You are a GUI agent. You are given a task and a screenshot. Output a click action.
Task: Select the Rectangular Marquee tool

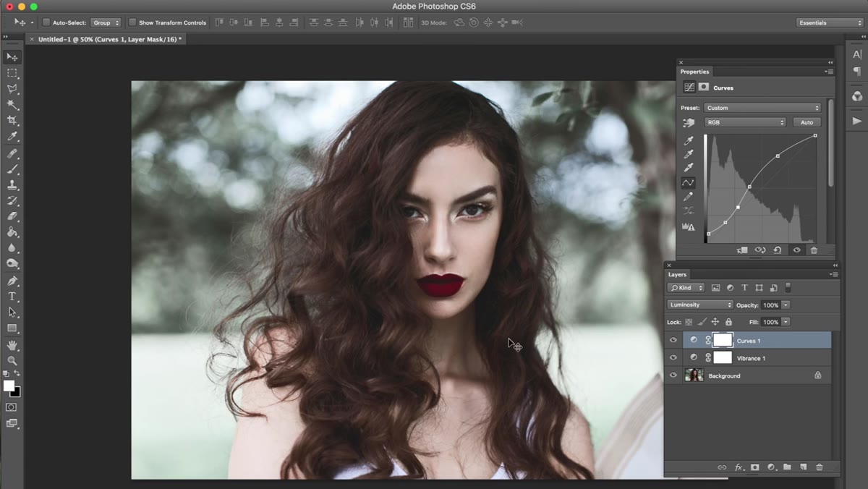[12, 73]
